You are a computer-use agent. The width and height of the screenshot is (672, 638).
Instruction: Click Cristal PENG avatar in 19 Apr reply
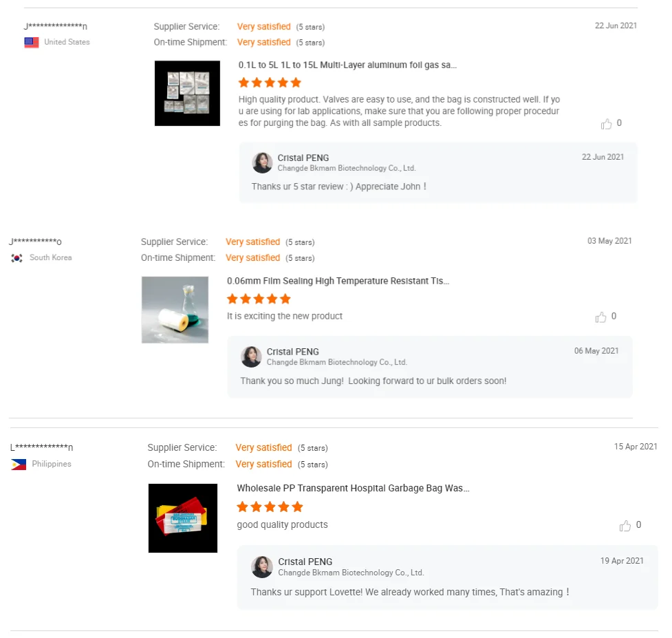(262, 567)
